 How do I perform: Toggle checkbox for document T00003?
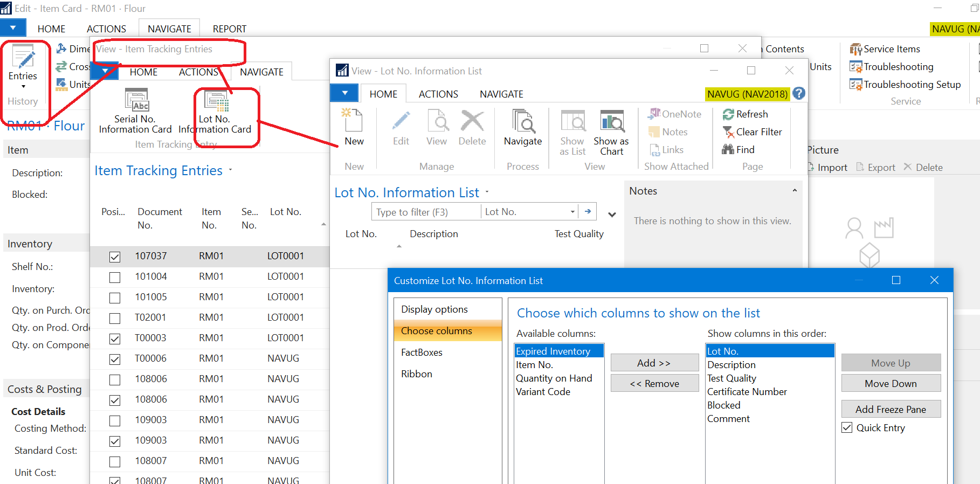click(115, 338)
